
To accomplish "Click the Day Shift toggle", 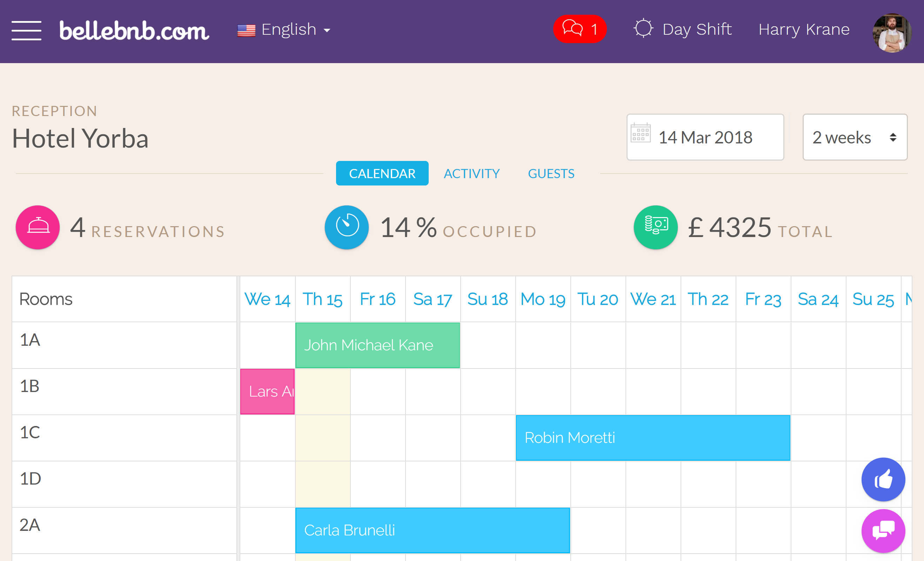I will [x=682, y=29].
